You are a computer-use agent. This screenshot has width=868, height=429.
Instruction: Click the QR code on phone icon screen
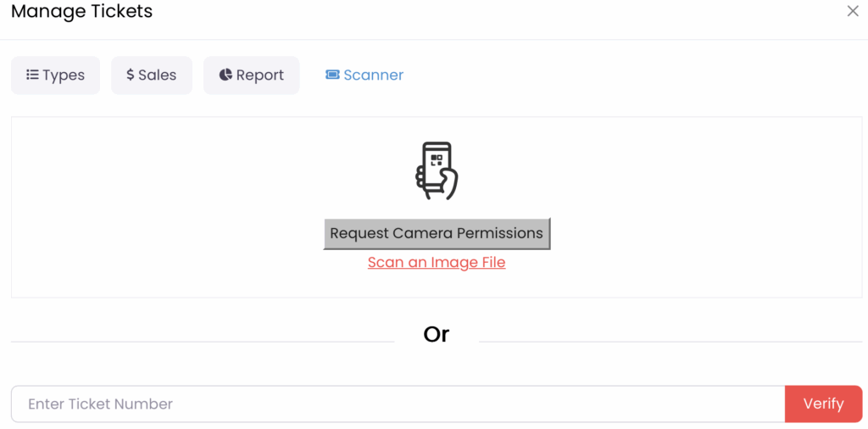tap(437, 159)
